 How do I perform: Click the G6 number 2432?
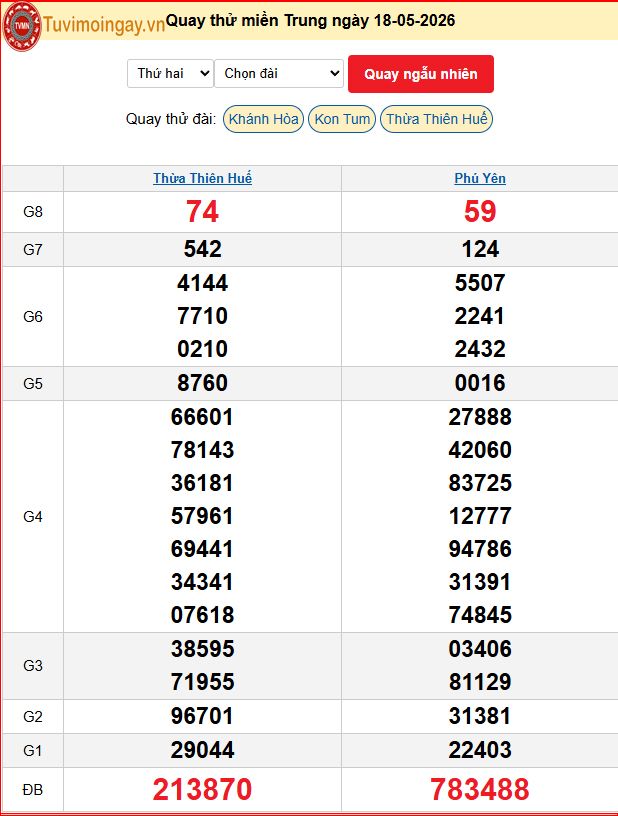pyautogui.click(x=480, y=349)
